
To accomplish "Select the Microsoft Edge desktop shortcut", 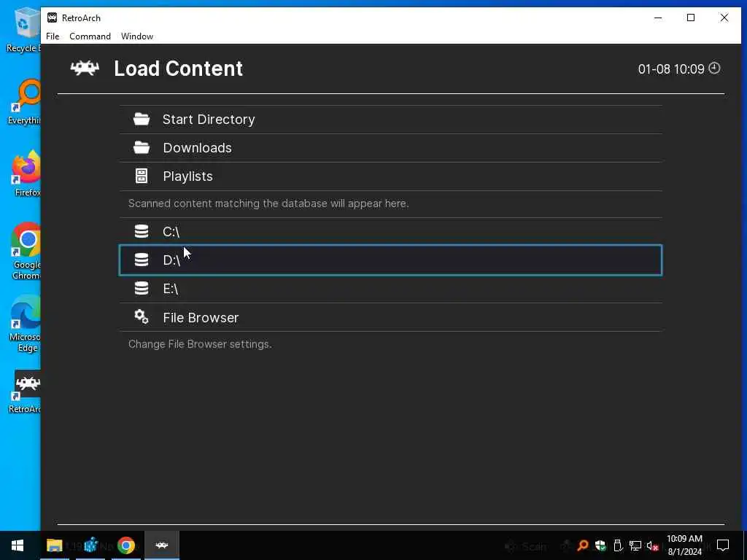I will (24, 324).
